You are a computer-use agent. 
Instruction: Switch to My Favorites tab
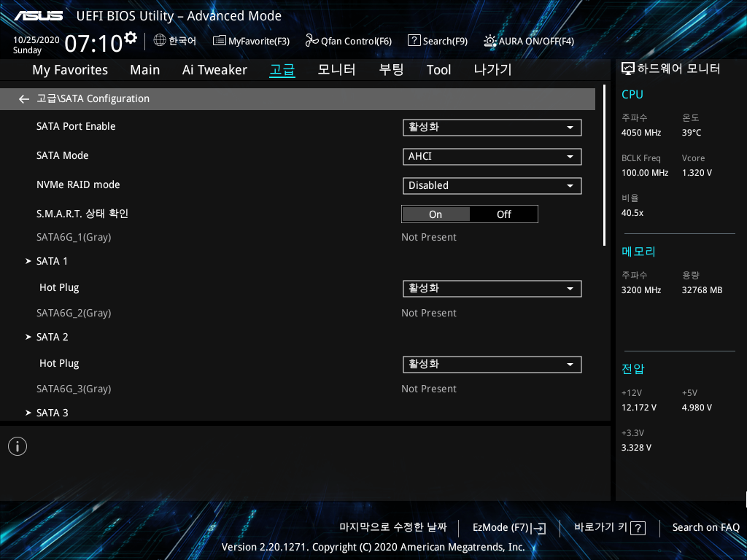[70, 70]
